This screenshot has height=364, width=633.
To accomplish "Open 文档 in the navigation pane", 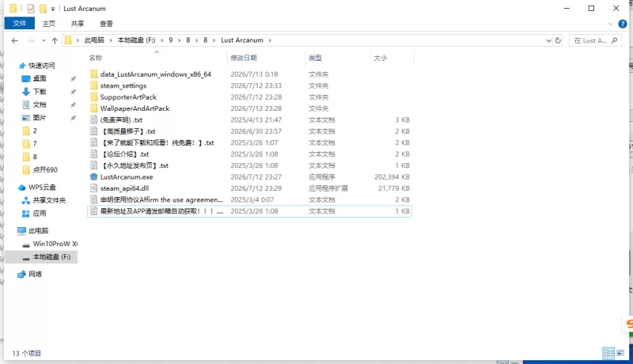I will tap(39, 104).
